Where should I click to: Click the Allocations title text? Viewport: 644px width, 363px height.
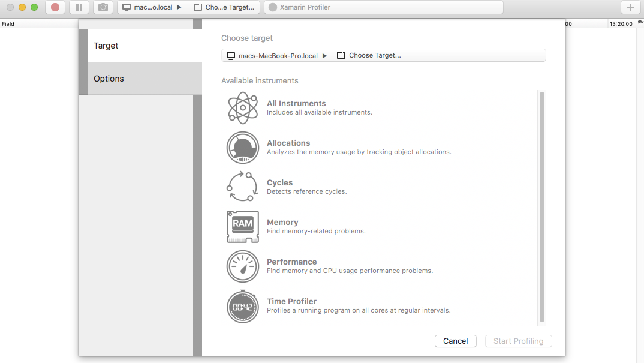tap(288, 143)
